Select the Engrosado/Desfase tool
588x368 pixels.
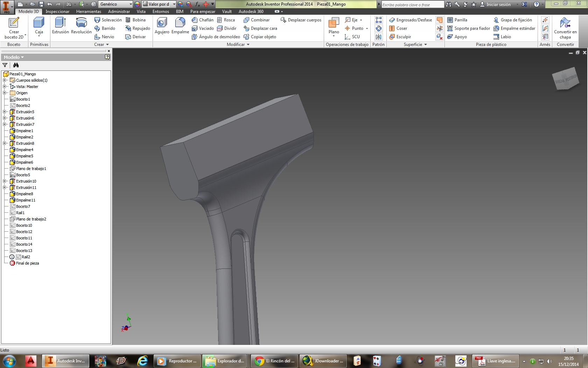pyautogui.click(x=411, y=20)
